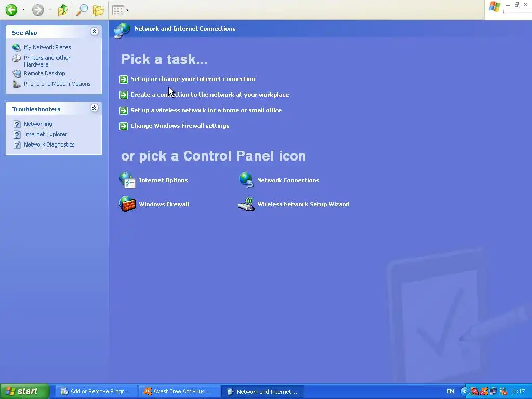Open Remote Desktop link
The height and width of the screenshot is (399, 532).
[x=45, y=73]
